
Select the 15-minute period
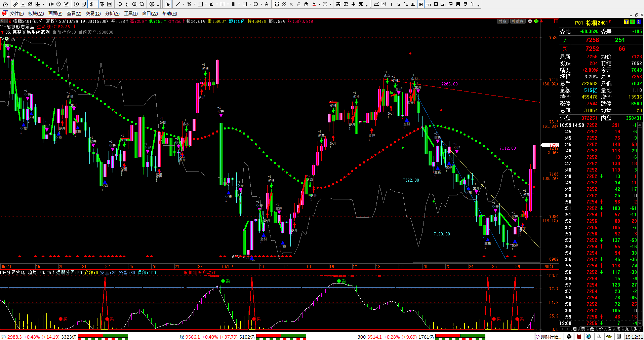(x=406, y=4)
